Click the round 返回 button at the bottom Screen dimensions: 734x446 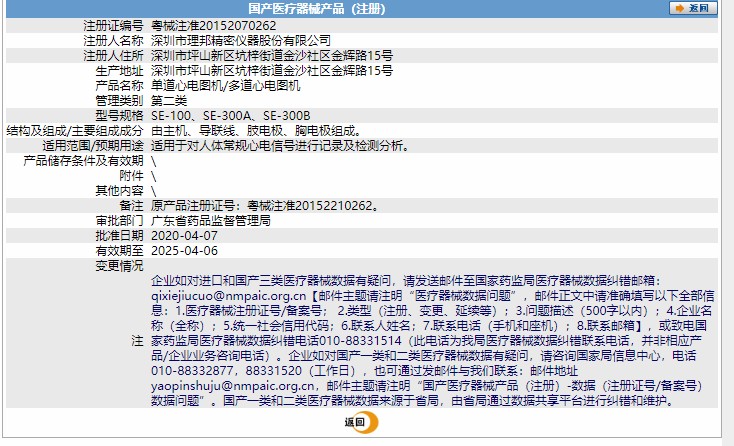[x=361, y=422]
